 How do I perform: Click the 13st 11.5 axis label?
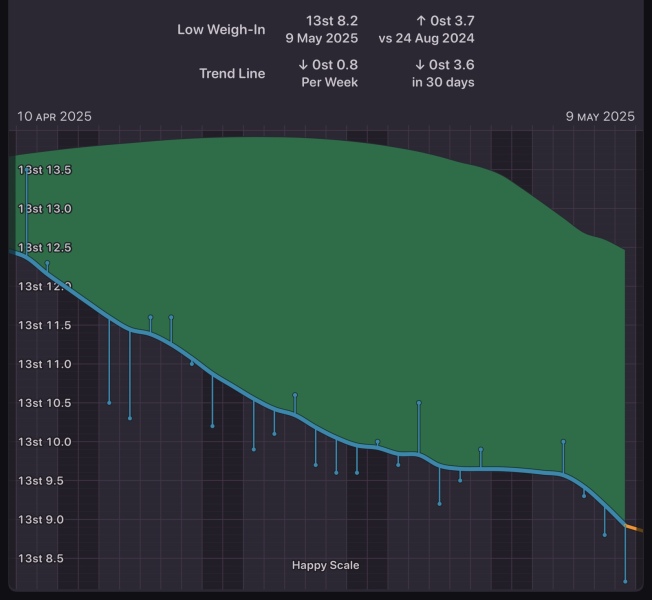coord(44,325)
